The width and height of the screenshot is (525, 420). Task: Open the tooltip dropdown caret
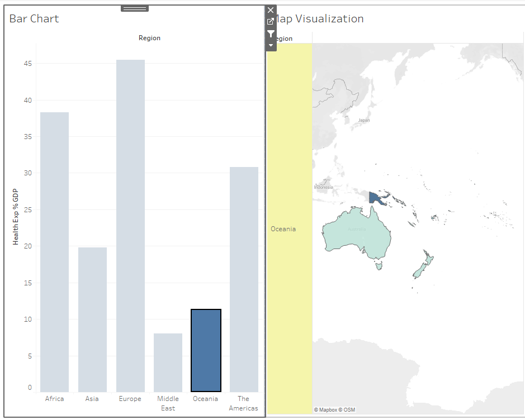(270, 44)
